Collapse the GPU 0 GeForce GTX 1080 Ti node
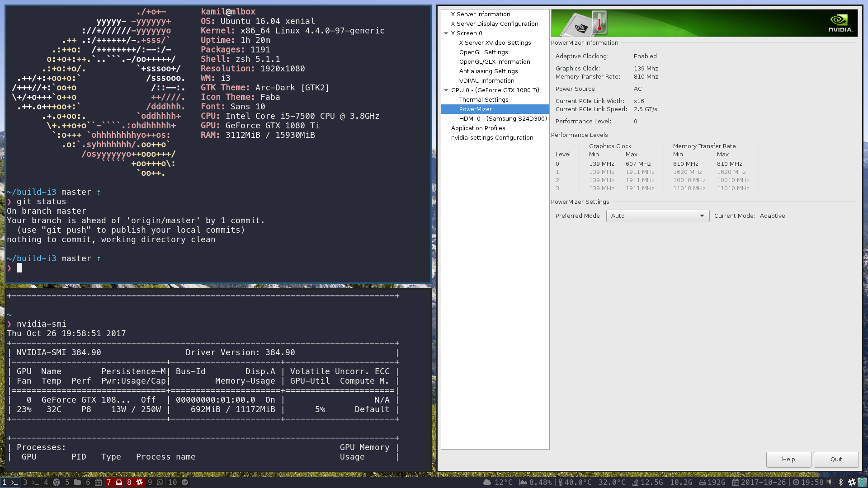Screen dimensions: 868x488 pos(446,90)
